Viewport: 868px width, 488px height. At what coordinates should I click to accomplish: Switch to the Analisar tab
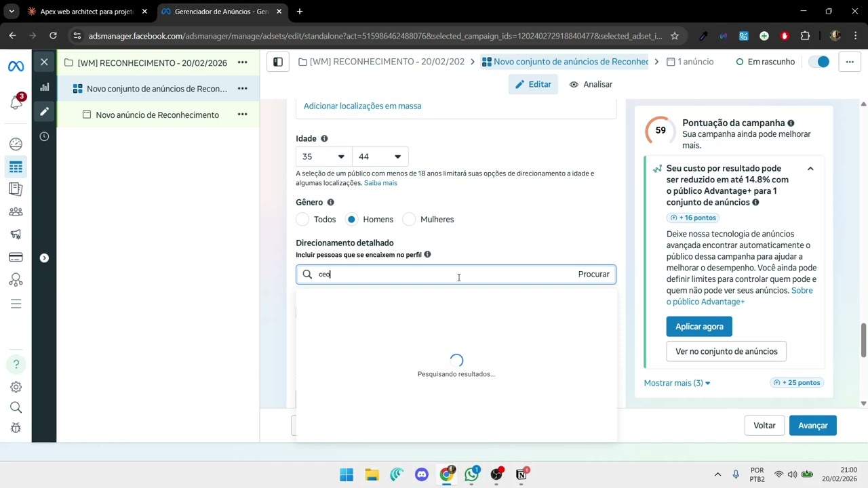pyautogui.click(x=591, y=84)
